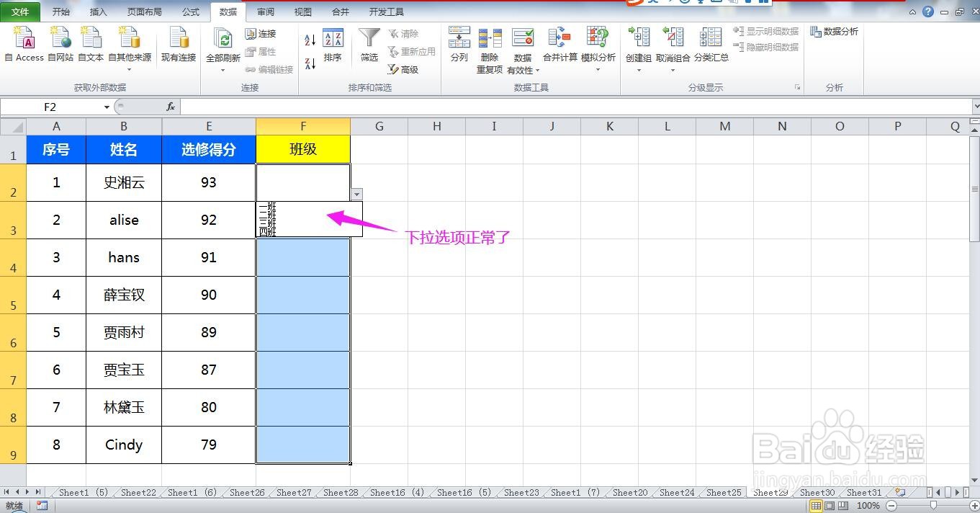Click the 筛选 (Filter) funnel icon
The image size is (980, 513).
click(369, 40)
